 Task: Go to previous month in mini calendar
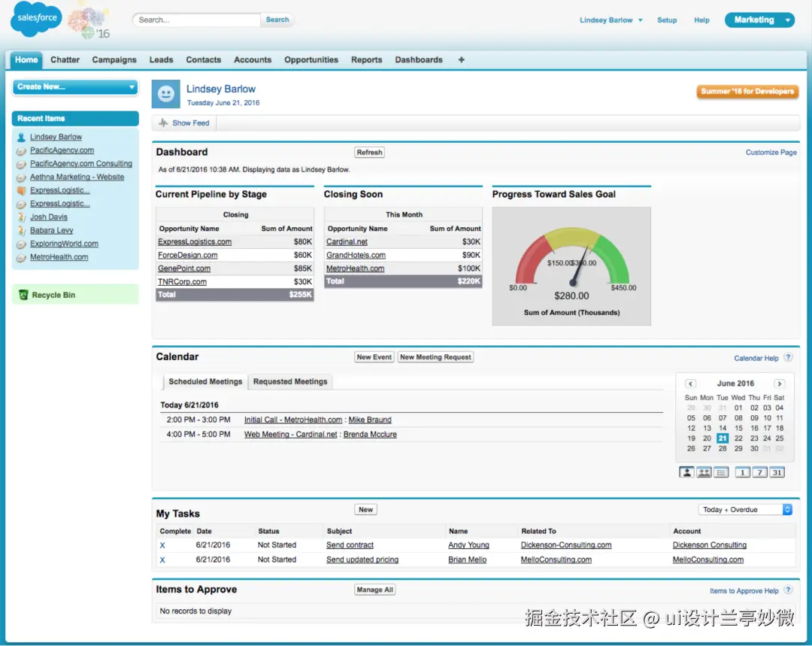coord(690,384)
